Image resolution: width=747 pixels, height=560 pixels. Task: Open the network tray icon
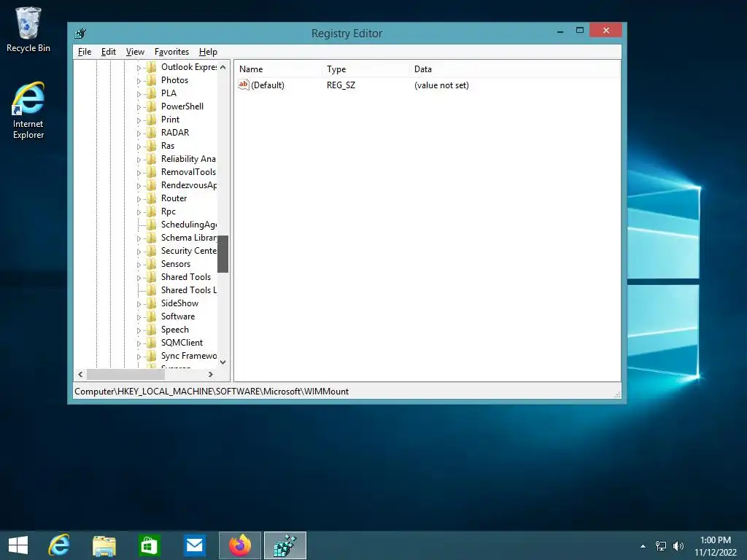661,545
